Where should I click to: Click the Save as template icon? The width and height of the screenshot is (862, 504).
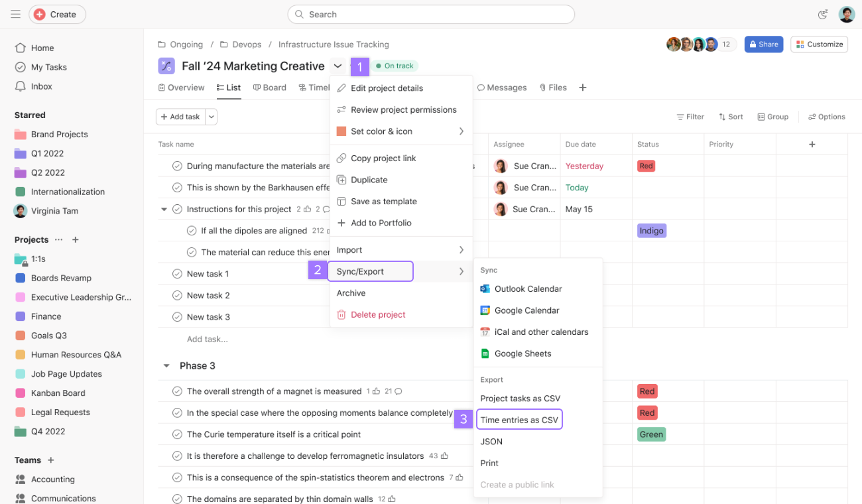click(x=342, y=201)
